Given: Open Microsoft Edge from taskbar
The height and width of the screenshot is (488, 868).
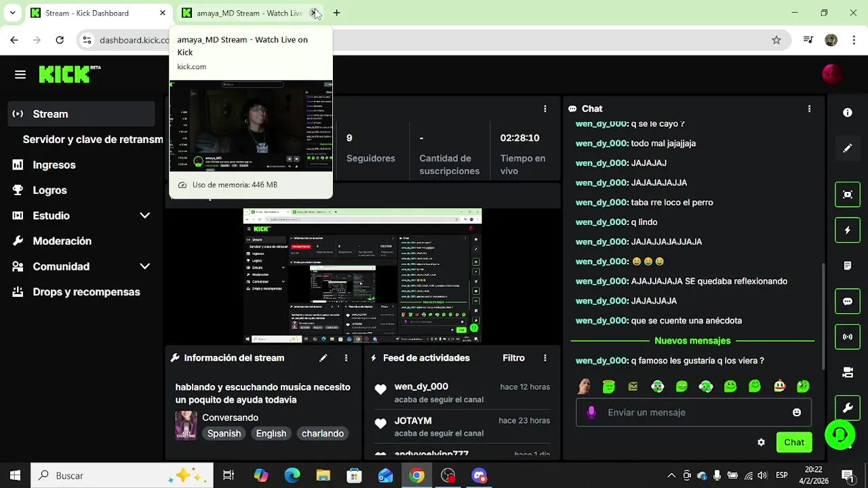Looking at the screenshot, I should pyautogui.click(x=292, y=476).
